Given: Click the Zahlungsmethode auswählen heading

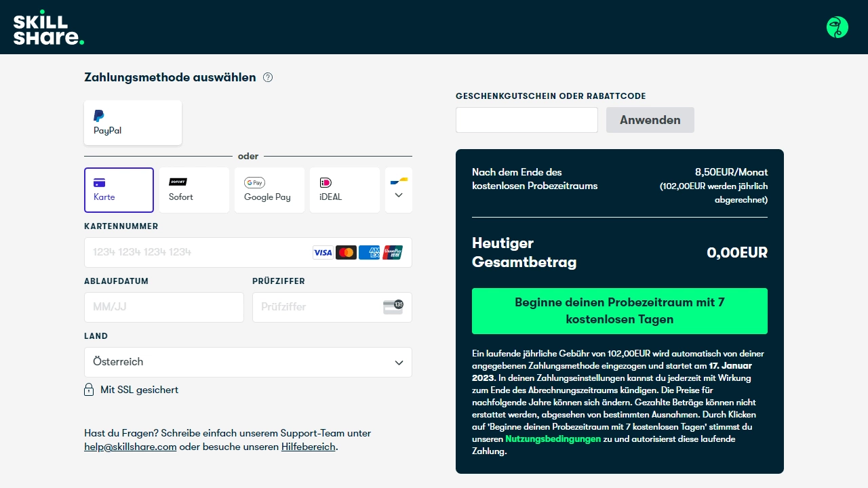Looking at the screenshot, I should (x=170, y=77).
